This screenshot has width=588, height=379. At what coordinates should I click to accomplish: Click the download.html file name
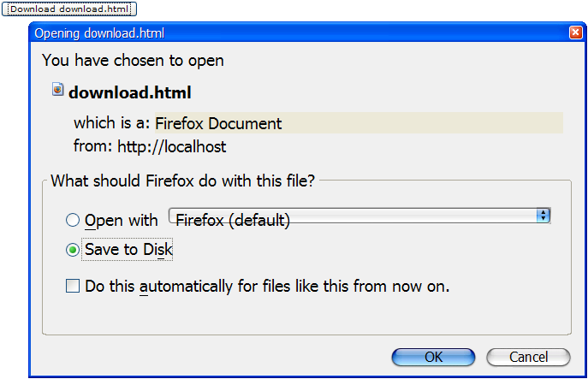tap(129, 92)
